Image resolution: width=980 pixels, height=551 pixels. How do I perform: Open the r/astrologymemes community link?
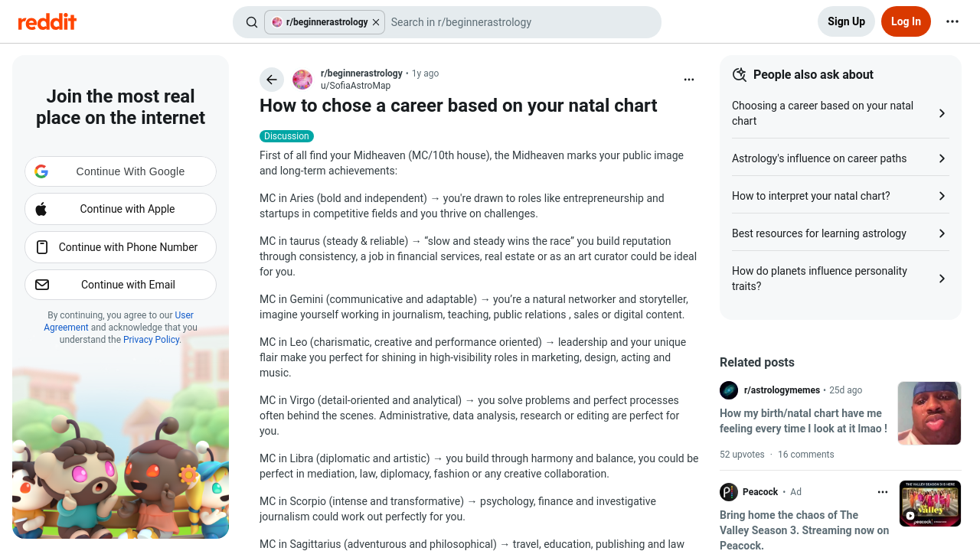pos(782,390)
